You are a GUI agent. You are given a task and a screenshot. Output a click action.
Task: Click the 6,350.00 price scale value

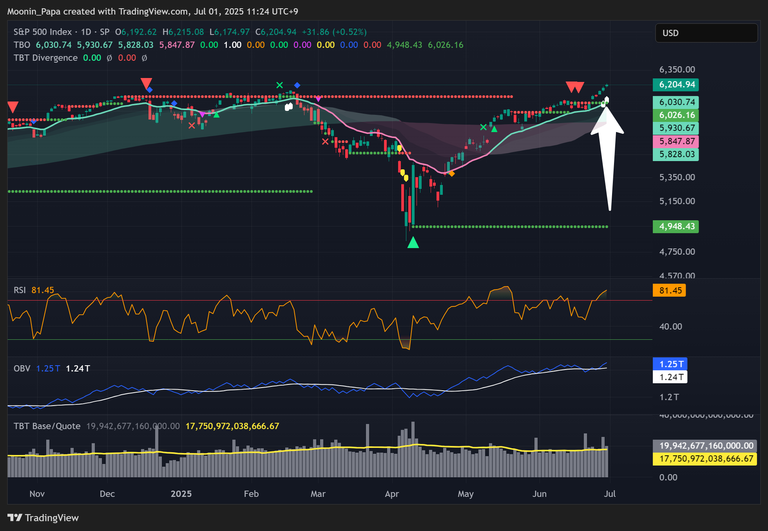pyautogui.click(x=677, y=70)
